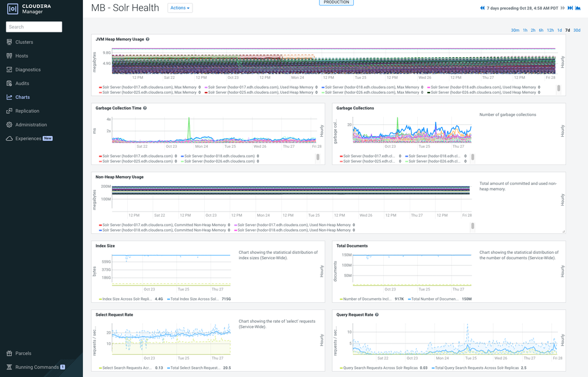
Task: Click the Garbage Collections legend scrollbar
Action: click(x=473, y=157)
